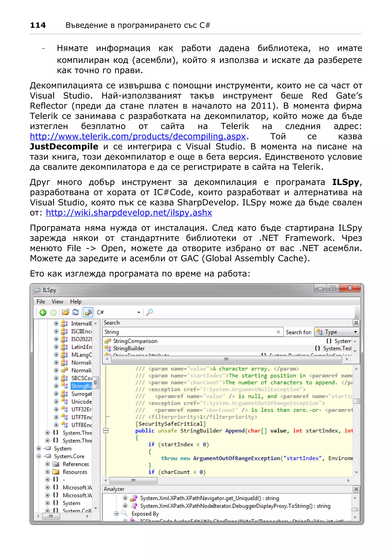Open the wiki.sharpdevelop.net ilspy link
Viewport: 392px width, 558px height.
pyautogui.click(x=129, y=213)
